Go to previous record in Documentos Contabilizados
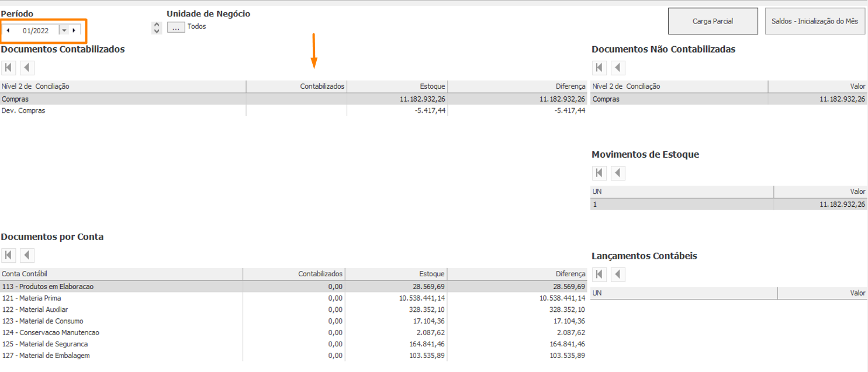Viewport: 868px width, 372px height. click(x=27, y=68)
